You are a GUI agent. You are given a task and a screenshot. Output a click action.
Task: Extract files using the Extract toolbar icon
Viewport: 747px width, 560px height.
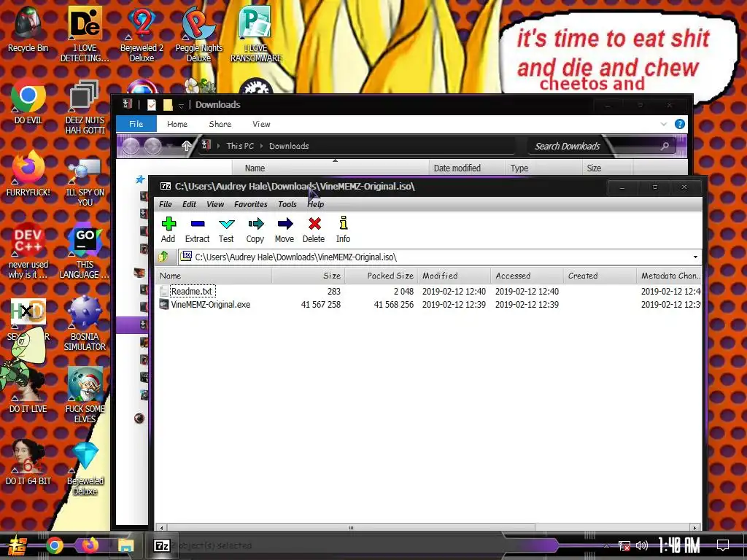pyautogui.click(x=197, y=230)
